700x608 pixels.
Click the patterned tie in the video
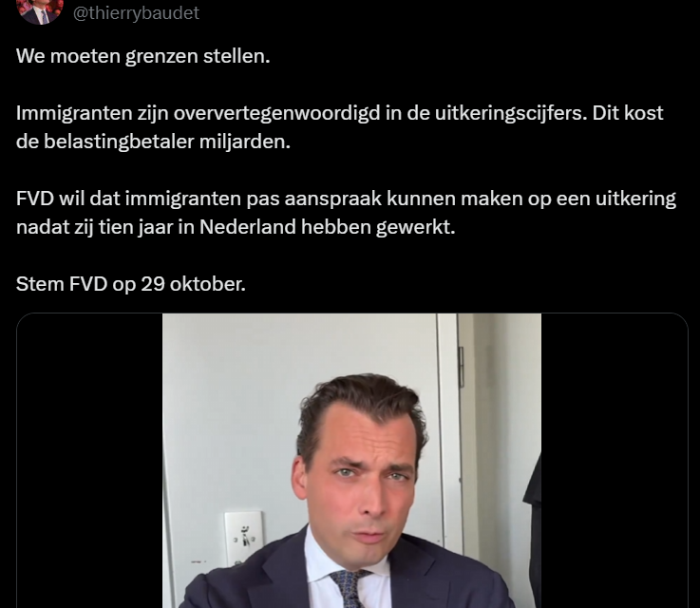tap(349, 588)
